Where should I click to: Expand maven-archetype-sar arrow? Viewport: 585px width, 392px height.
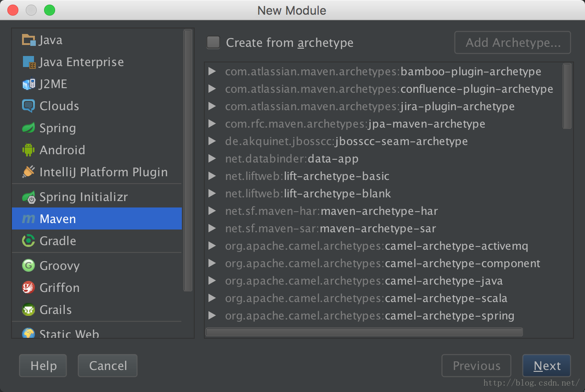pos(212,228)
